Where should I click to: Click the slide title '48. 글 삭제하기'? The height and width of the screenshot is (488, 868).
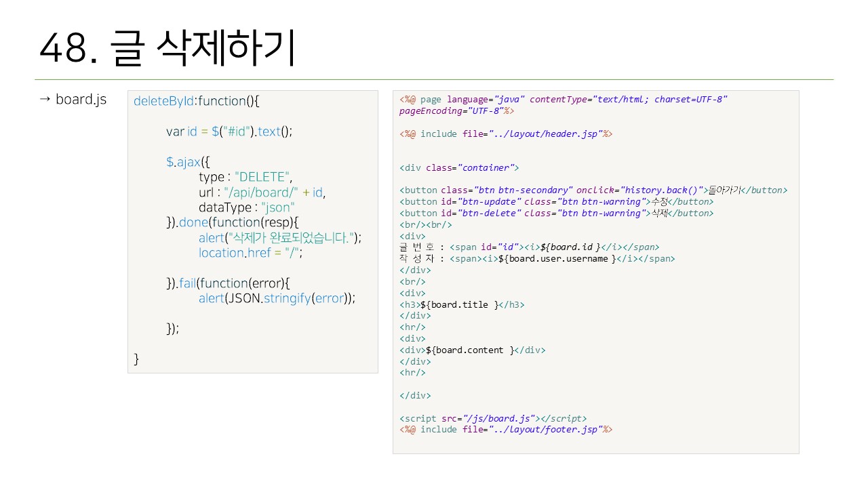167,49
